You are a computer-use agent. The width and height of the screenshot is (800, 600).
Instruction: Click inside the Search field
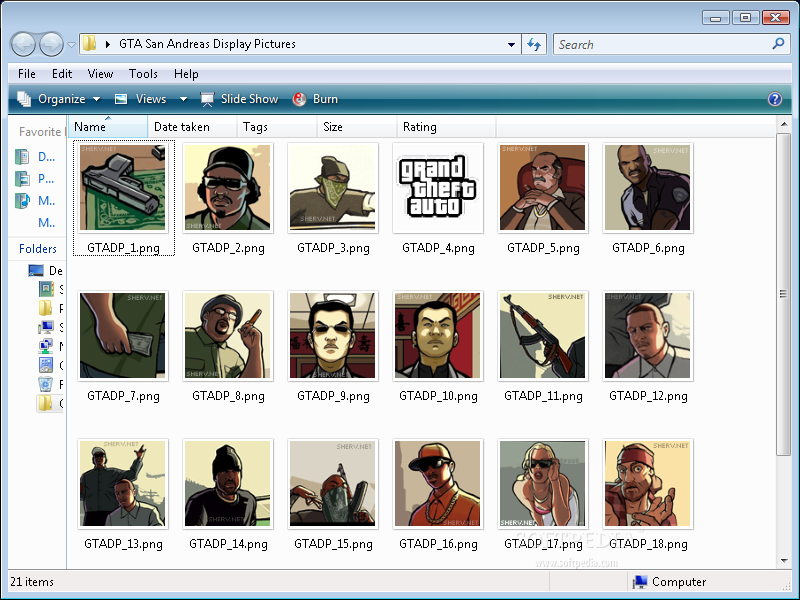[662, 44]
